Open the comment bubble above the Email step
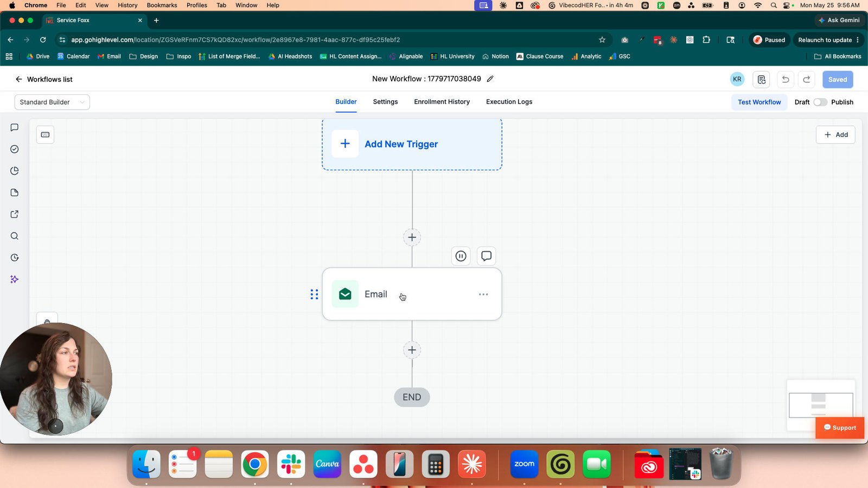 486,256
